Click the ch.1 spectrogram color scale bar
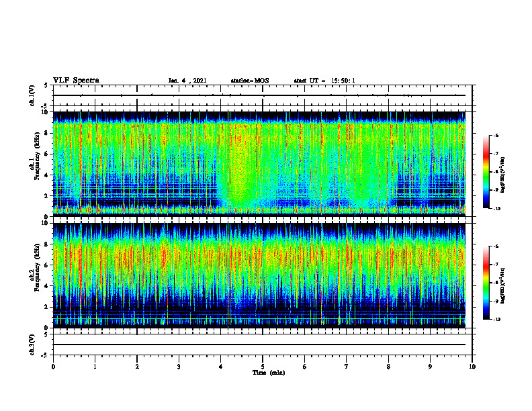This screenshot has height=411, width=532. tap(486, 172)
